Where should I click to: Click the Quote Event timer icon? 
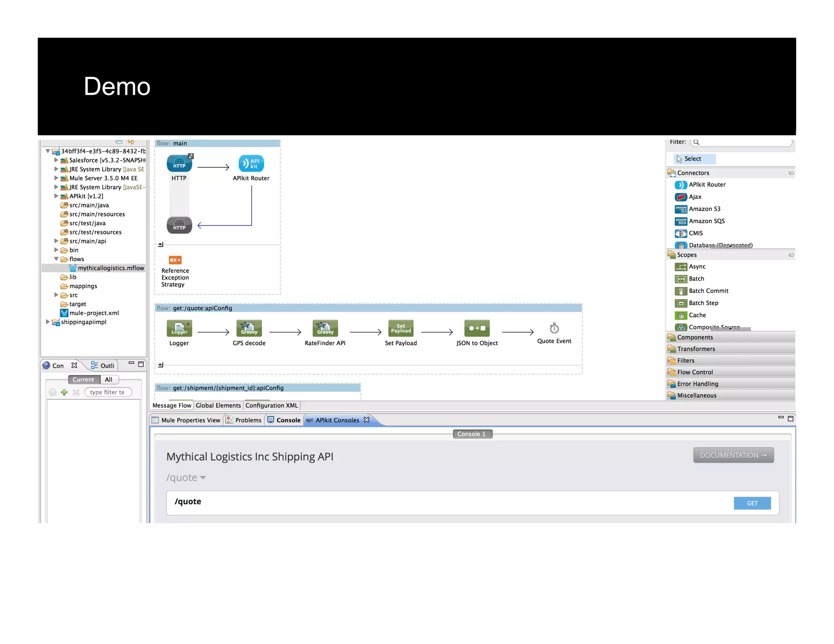pos(554,328)
